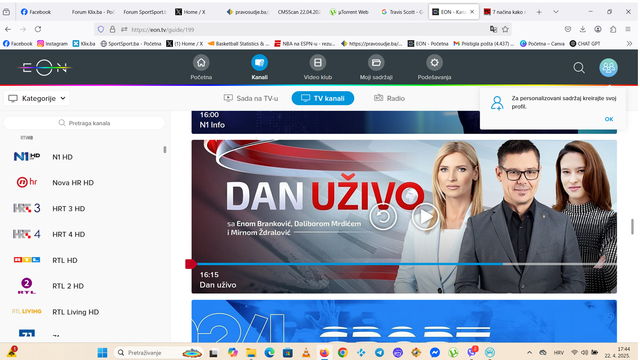Switch to the µTorrent Web browser tab
This screenshot has height=360, width=640.
pos(349,12)
